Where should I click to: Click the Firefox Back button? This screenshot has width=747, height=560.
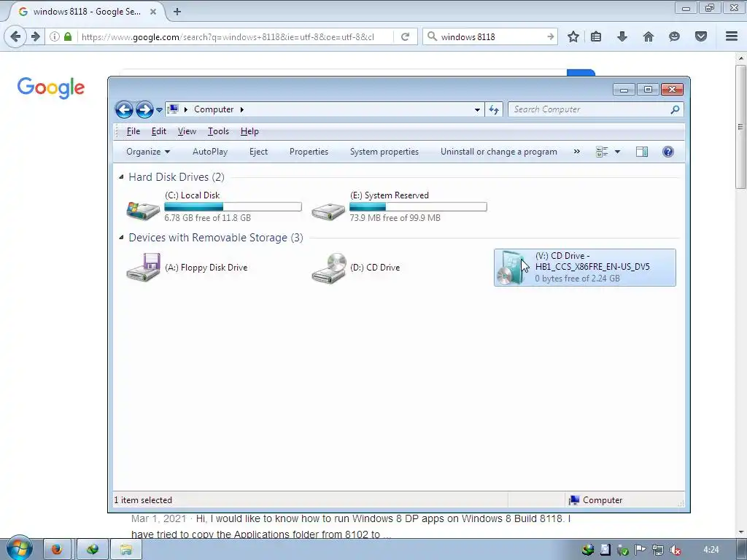click(x=15, y=36)
